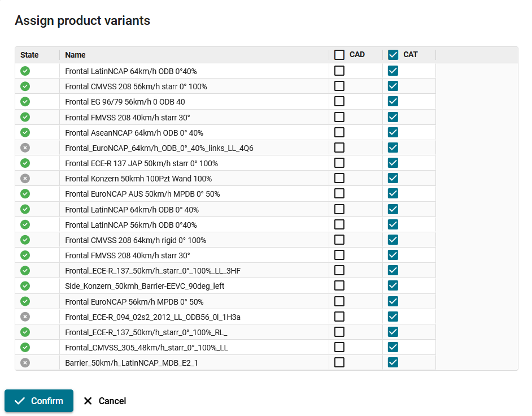Sort by the Name column header
Screen dimensions: 532x416
click(x=75, y=55)
